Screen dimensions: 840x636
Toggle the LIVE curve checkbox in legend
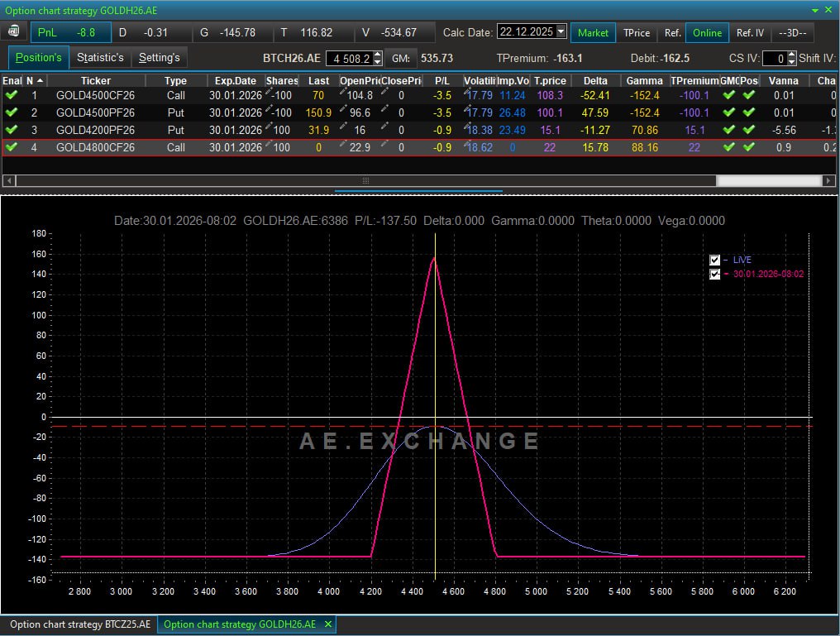coord(715,260)
